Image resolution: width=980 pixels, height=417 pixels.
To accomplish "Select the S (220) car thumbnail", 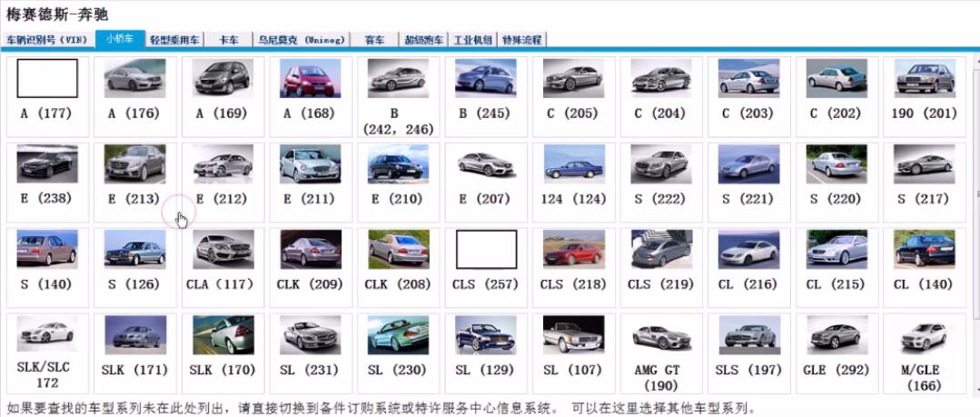I will tap(836, 164).
